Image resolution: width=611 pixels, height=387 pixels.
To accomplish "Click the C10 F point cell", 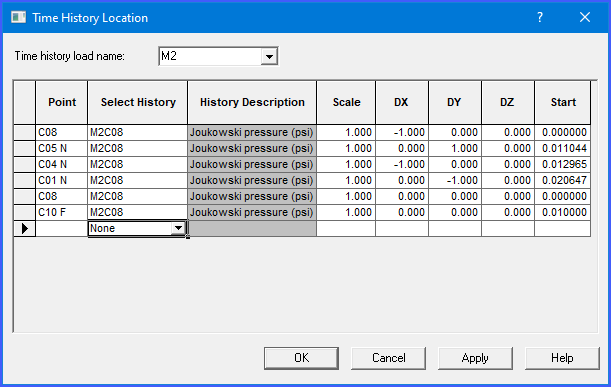I will coord(62,212).
